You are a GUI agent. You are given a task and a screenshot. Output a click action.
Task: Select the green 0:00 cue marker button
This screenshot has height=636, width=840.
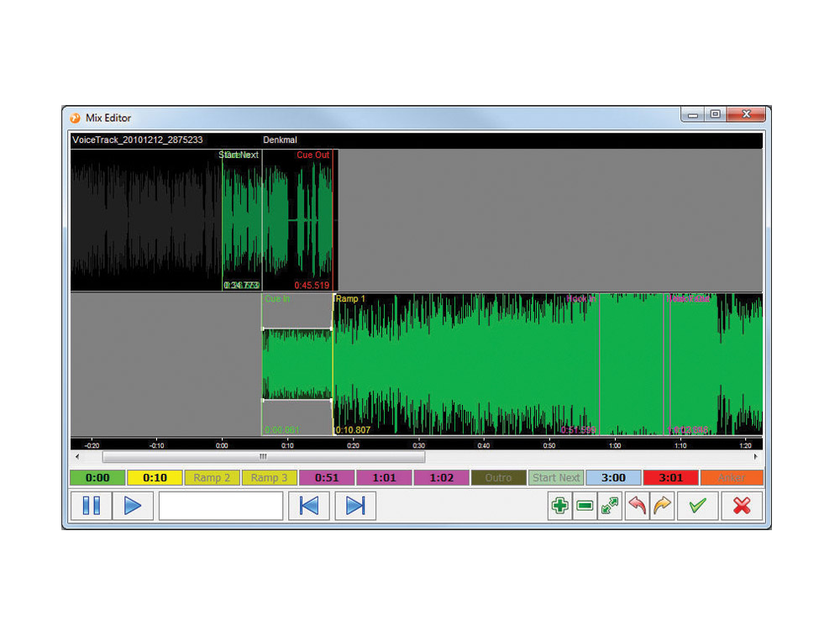(97, 478)
